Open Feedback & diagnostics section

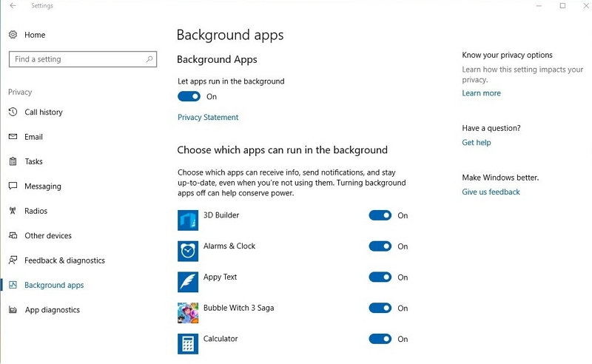click(64, 260)
